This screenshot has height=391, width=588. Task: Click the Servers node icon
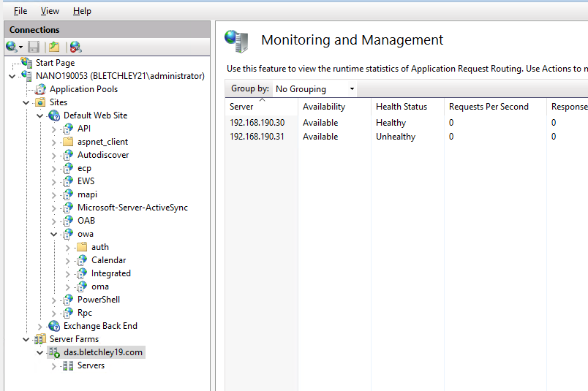point(68,365)
